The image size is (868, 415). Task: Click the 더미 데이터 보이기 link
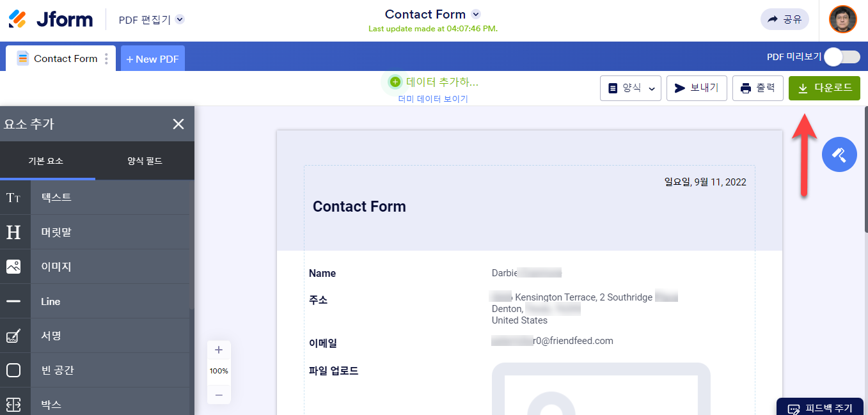tap(433, 99)
